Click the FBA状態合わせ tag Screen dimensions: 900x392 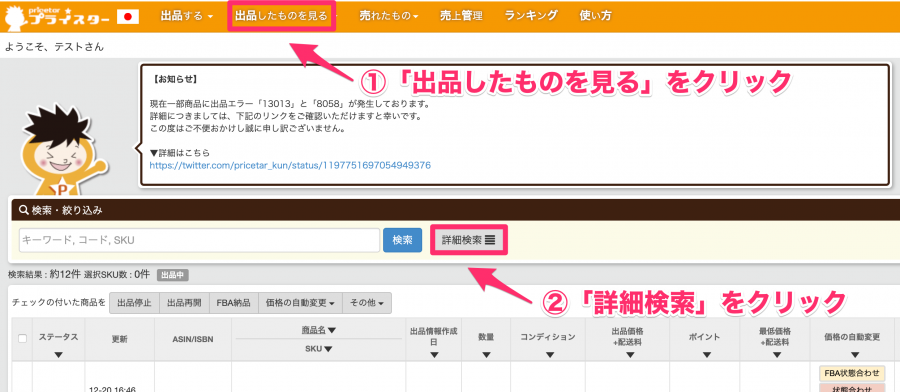tap(851, 374)
